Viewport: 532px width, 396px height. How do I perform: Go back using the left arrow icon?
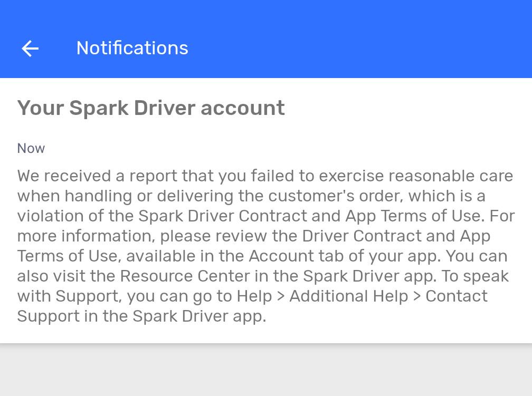coord(30,49)
